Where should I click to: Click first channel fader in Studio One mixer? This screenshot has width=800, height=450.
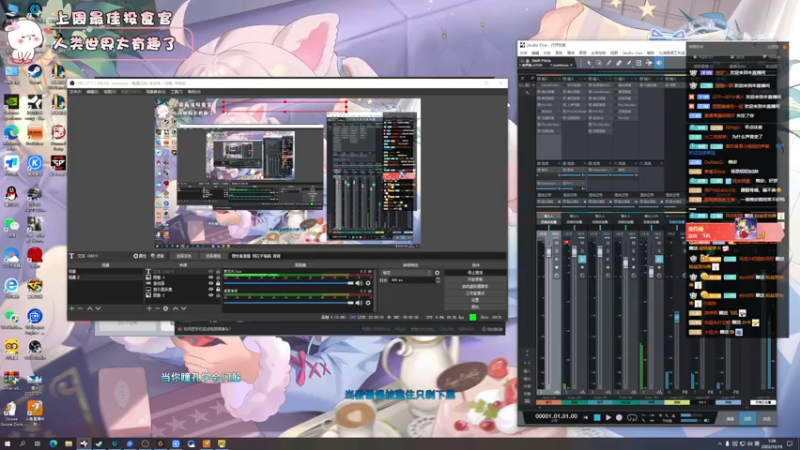coord(549,252)
